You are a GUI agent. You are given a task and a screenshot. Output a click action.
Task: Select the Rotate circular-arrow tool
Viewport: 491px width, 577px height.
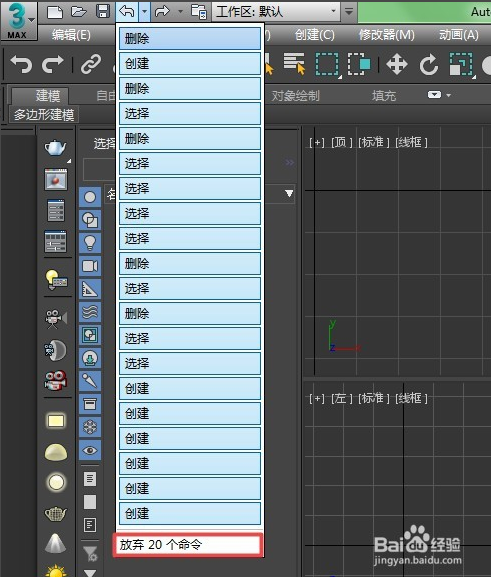coord(429,64)
